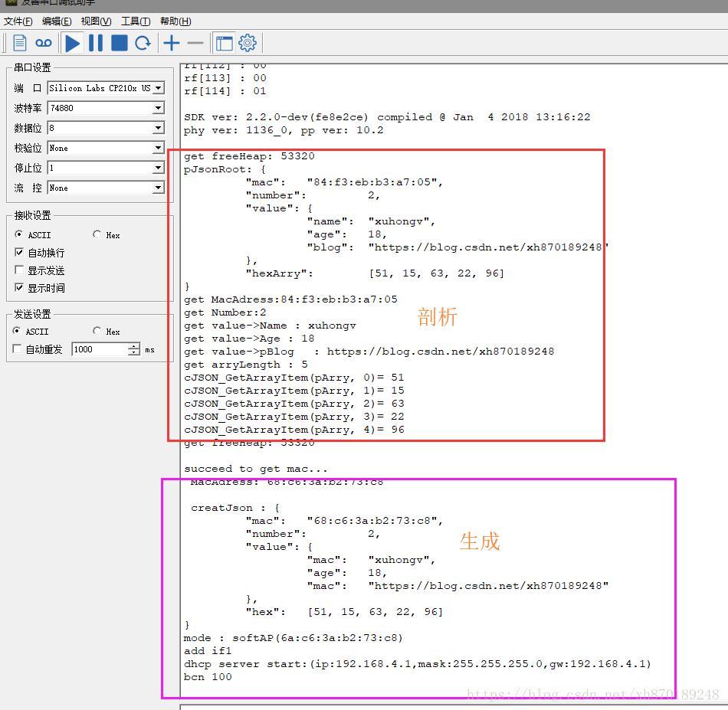Pause serial reception with Pause icon
This screenshot has width=728, height=710.
click(96, 43)
